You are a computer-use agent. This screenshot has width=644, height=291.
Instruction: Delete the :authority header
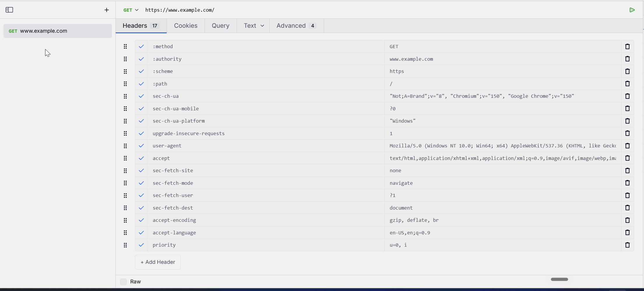(x=627, y=59)
